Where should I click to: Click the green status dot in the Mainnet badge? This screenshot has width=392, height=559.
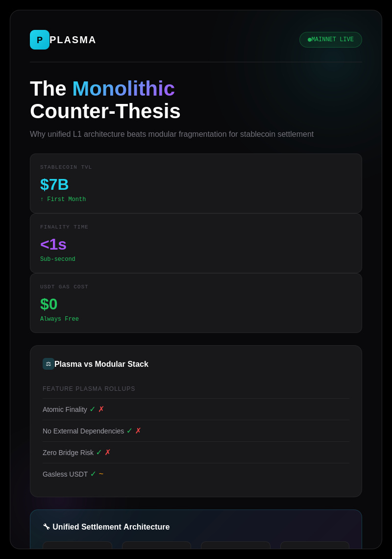(310, 40)
